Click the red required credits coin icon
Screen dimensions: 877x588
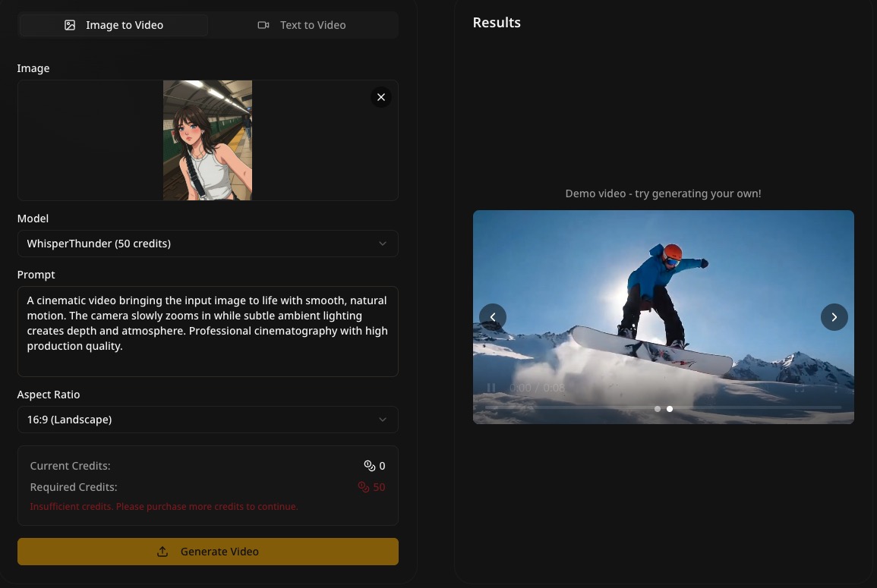363,487
